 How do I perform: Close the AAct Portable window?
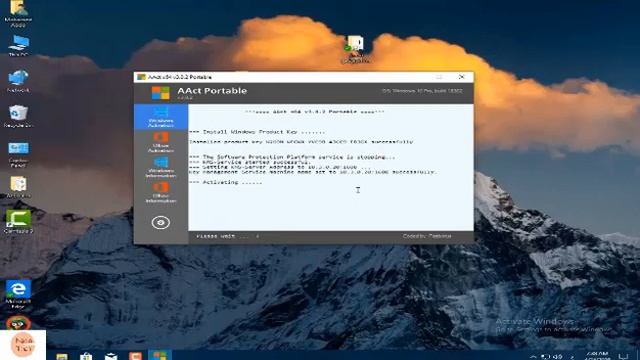tap(462, 77)
